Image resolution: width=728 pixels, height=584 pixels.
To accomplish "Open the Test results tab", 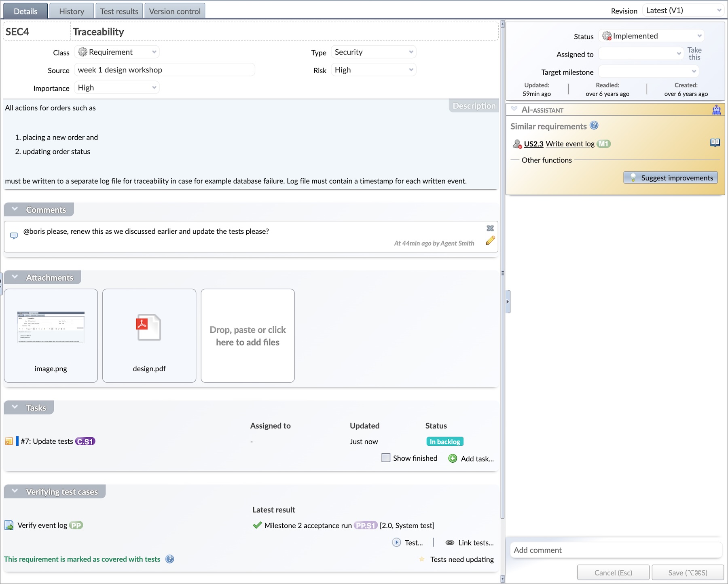I will (x=119, y=11).
